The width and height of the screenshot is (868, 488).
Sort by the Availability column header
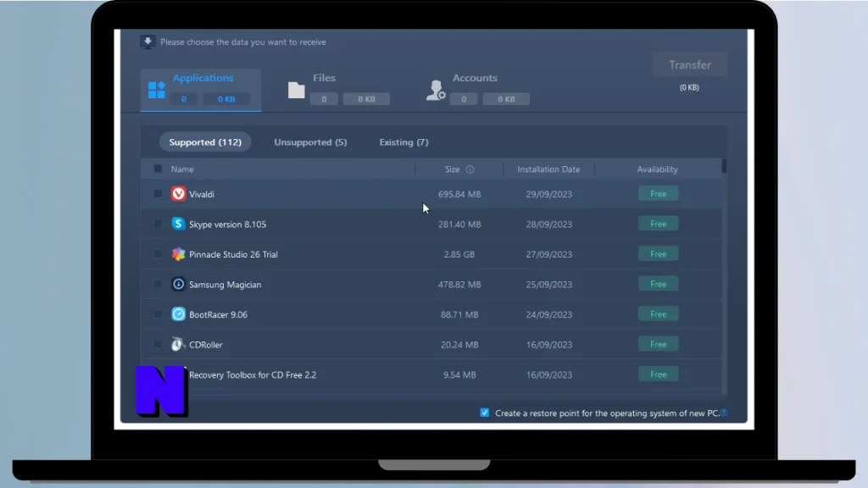click(x=657, y=169)
